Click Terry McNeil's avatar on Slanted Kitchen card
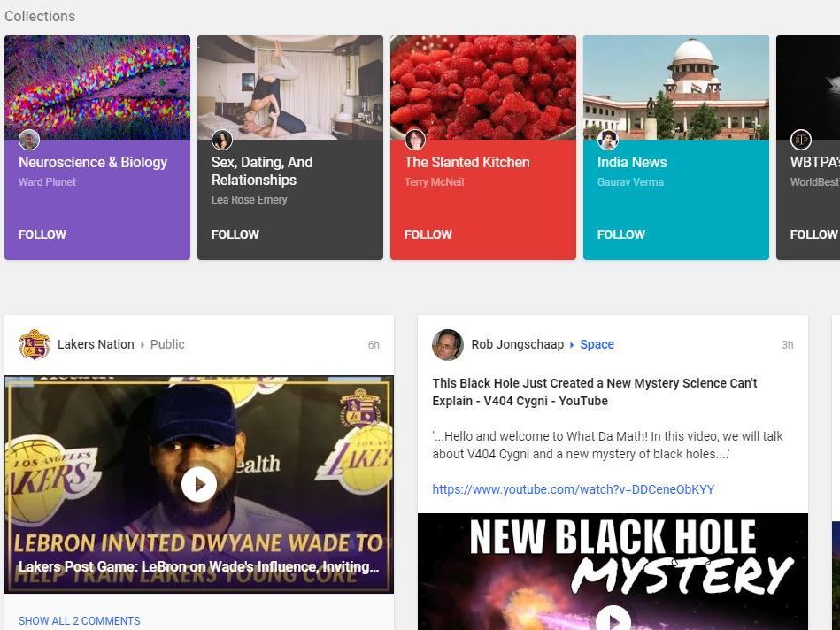Screen dimensions: 840x630 [x=414, y=140]
